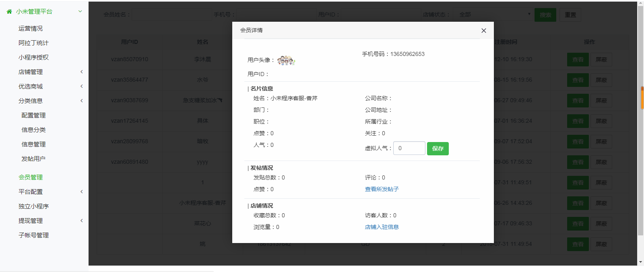Click the home icon beside 小未管理平台

pyautogui.click(x=9, y=12)
